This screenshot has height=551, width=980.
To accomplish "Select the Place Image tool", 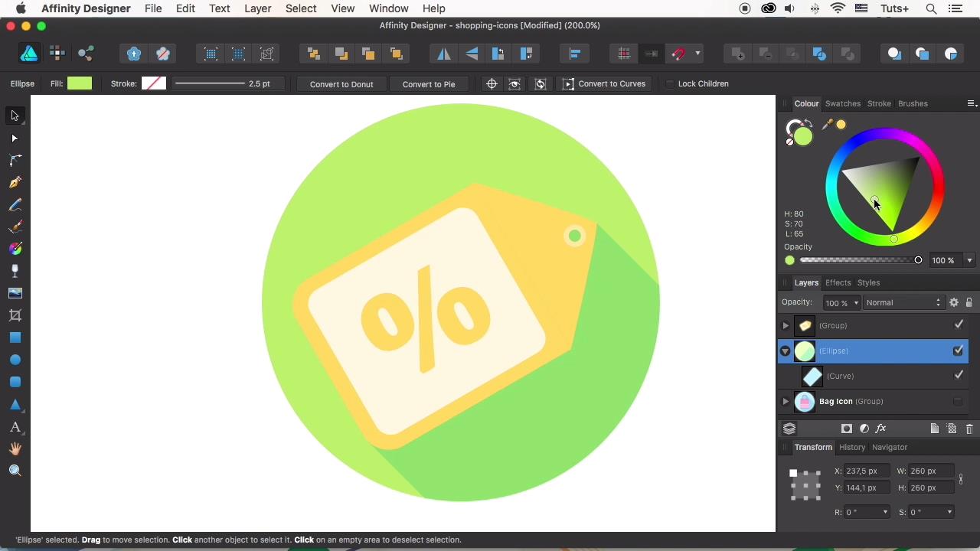I will (15, 293).
